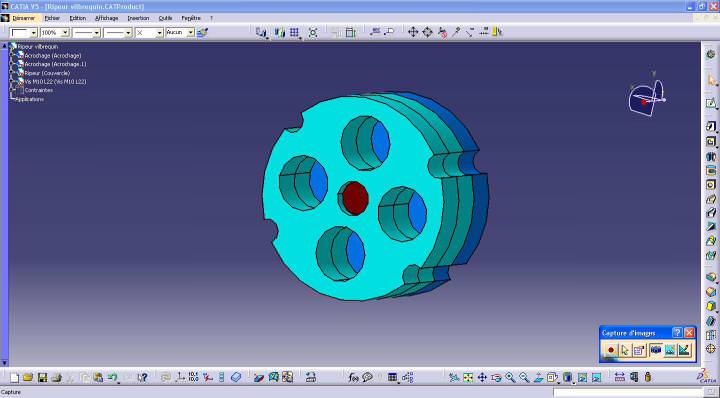720x398 pixels.
Task: Toggle the pixel image mode in Capture d'images
Action: point(669,350)
